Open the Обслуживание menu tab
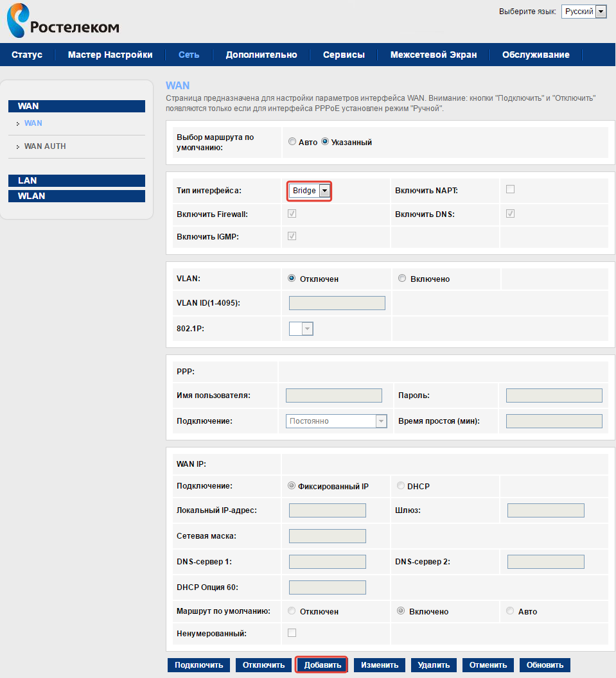Screen dimensions: 616x678 pos(536,55)
